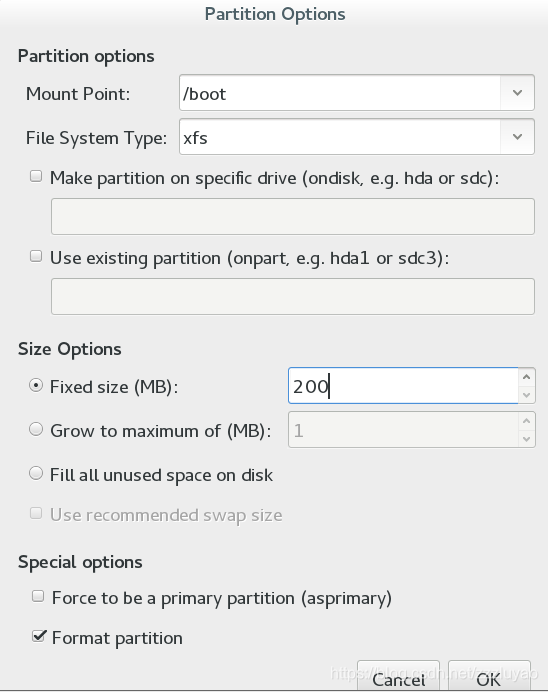Click up arrow on Grow to maximum spinner

[x=526, y=421]
